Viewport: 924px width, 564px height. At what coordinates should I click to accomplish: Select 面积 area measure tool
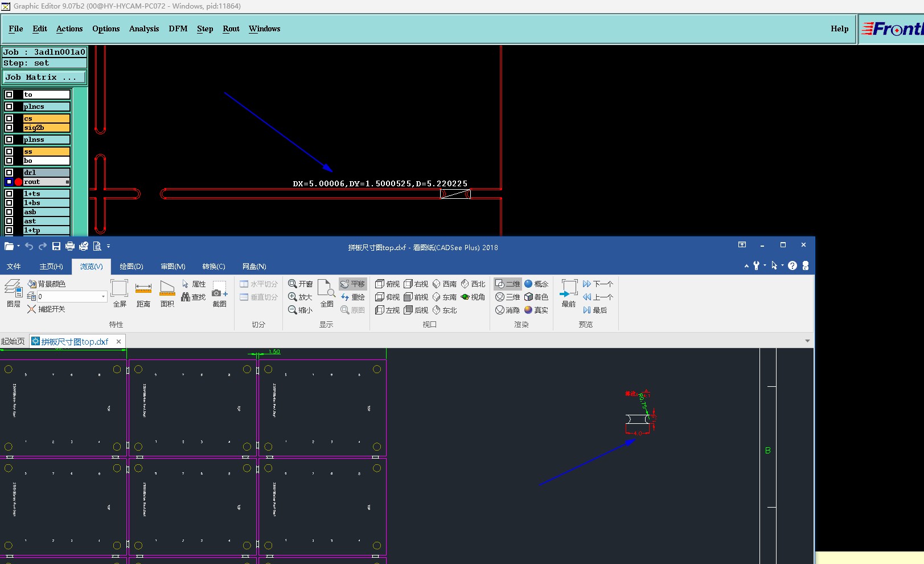tap(167, 294)
